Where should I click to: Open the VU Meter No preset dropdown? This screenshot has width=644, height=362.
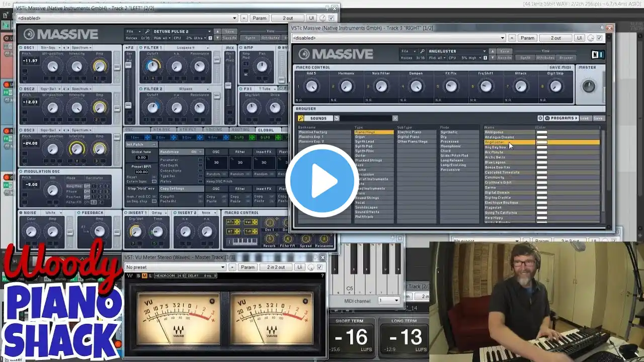[x=175, y=267]
